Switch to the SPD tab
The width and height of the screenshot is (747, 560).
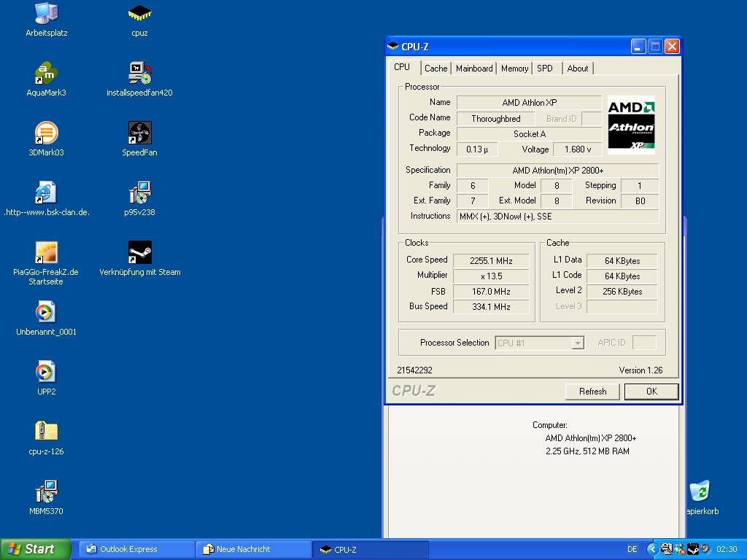[545, 69]
